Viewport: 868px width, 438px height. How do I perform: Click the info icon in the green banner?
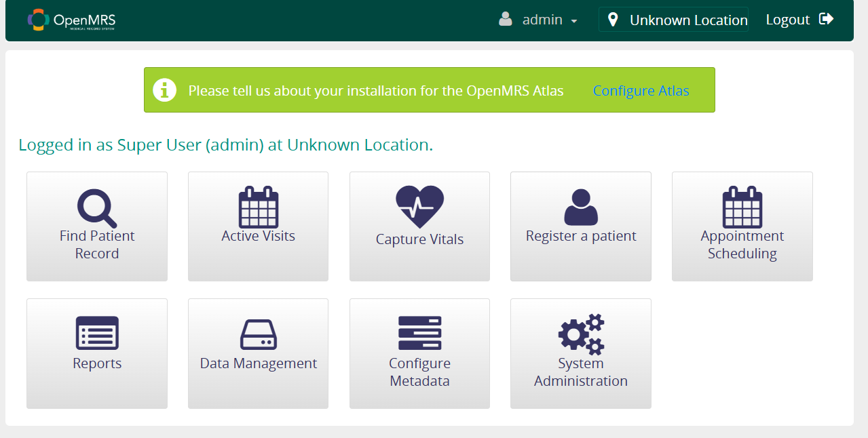pyautogui.click(x=165, y=90)
